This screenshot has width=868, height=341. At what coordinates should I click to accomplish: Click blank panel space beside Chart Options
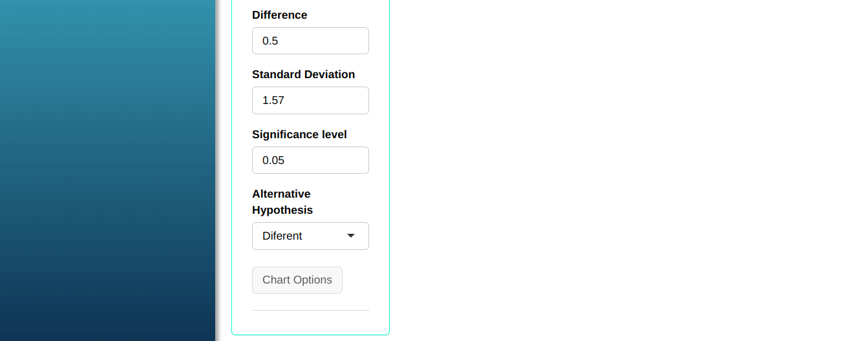362,280
